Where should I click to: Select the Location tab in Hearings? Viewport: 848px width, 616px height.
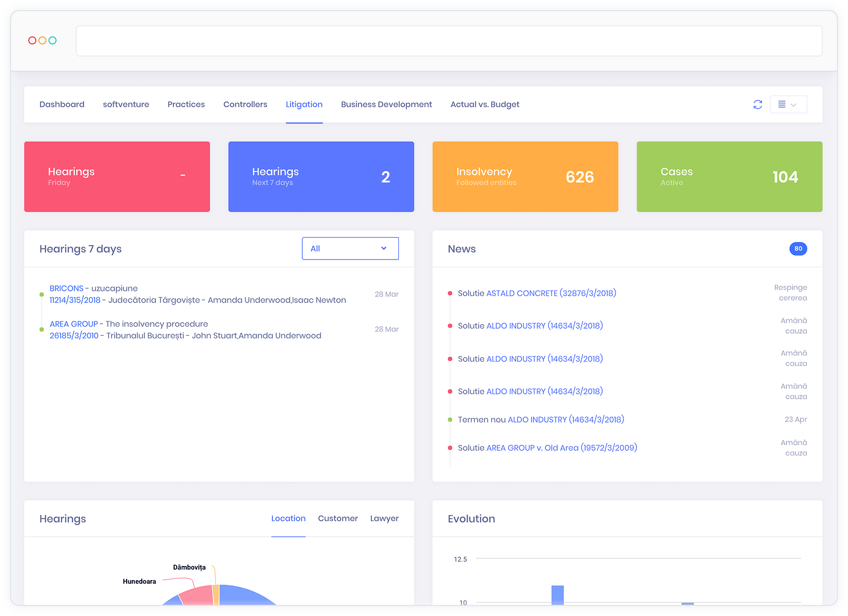click(288, 519)
